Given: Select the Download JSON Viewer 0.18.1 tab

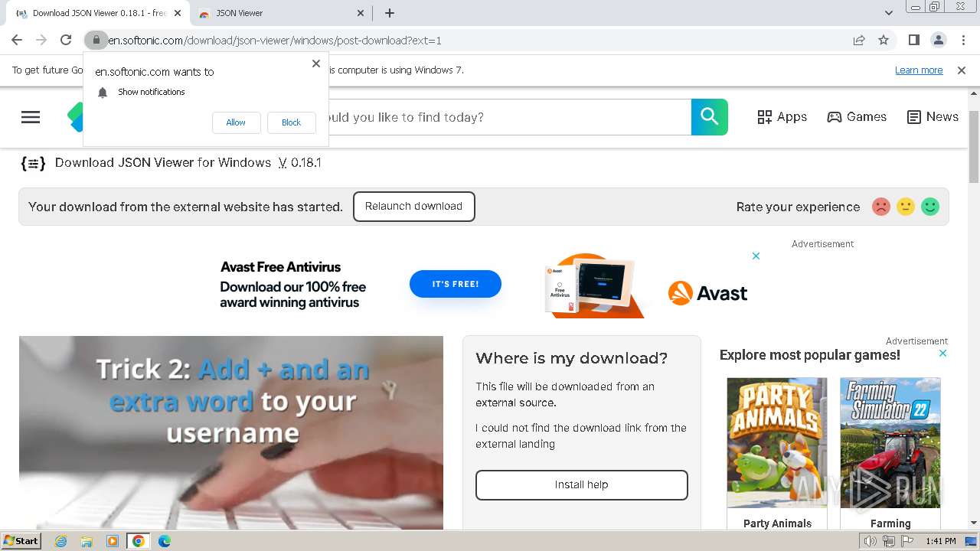Looking at the screenshot, I should point(100,13).
